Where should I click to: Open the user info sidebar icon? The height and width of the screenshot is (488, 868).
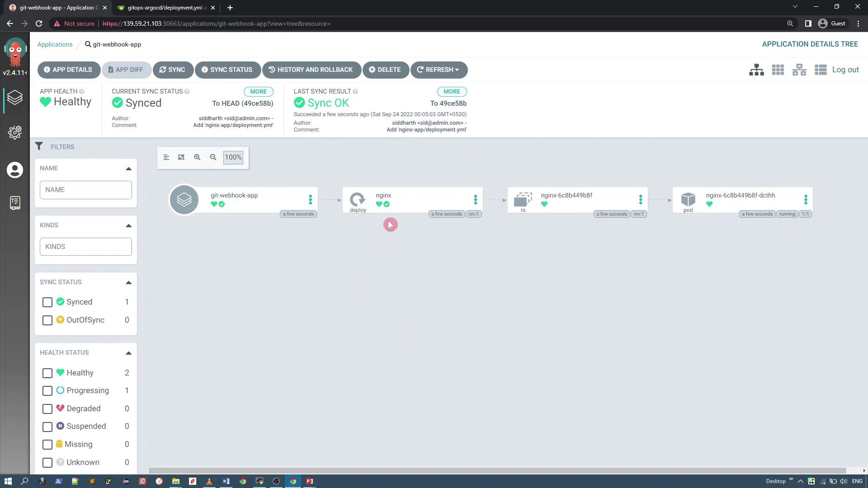[x=15, y=170]
